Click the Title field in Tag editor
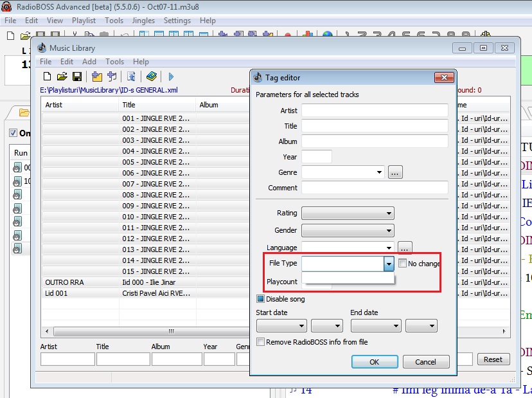 pos(375,126)
